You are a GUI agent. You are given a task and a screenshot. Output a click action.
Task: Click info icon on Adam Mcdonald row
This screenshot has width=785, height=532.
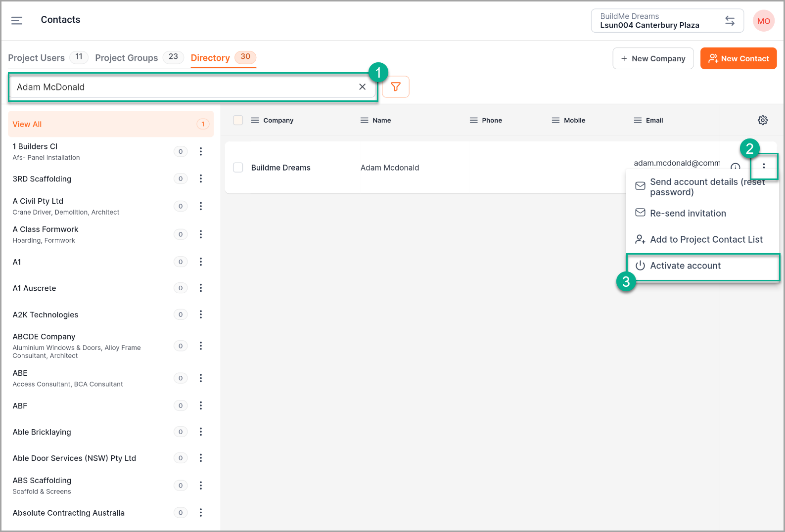(x=735, y=167)
